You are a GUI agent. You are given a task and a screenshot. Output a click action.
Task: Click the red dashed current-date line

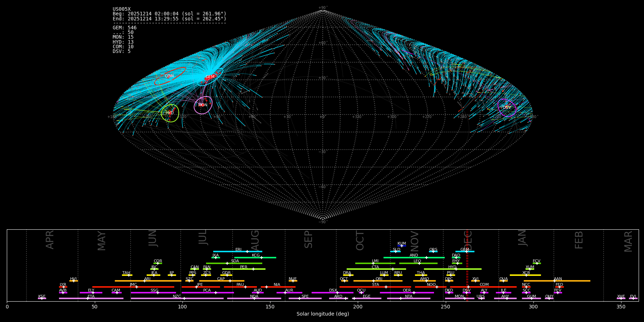coord(467,265)
